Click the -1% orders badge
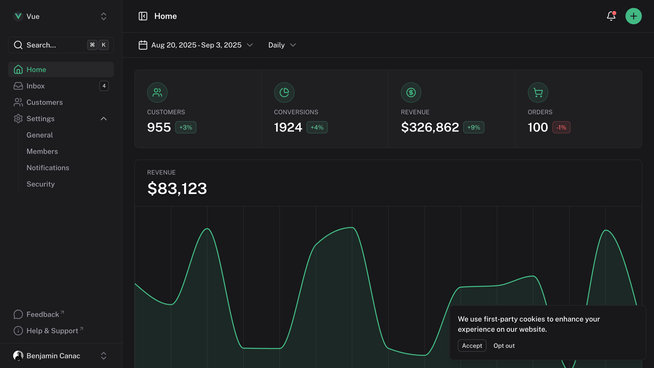Image resolution: width=654 pixels, height=368 pixels. click(x=561, y=127)
